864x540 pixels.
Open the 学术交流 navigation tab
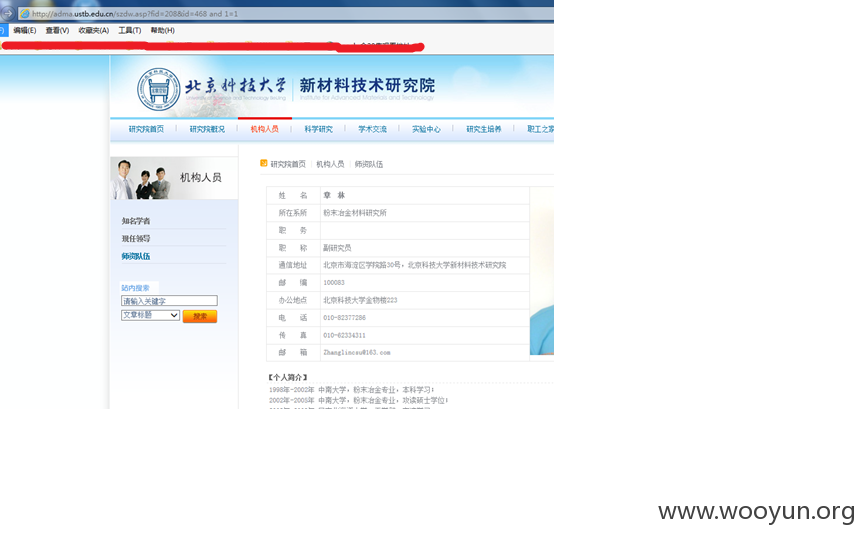point(372,129)
